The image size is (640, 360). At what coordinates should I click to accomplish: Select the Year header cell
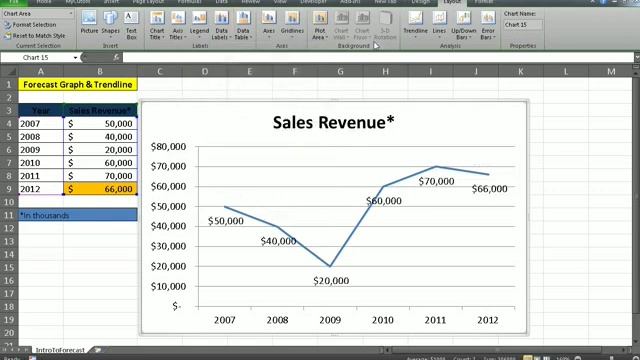coord(41,111)
